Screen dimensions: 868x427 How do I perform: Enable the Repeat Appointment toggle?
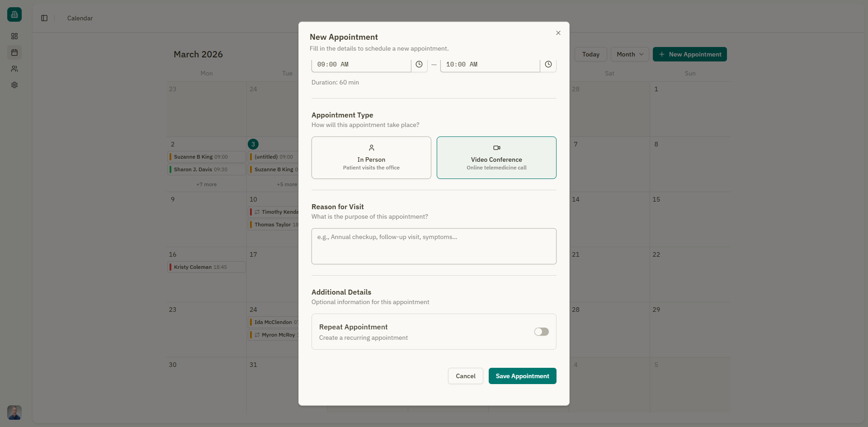click(x=541, y=332)
